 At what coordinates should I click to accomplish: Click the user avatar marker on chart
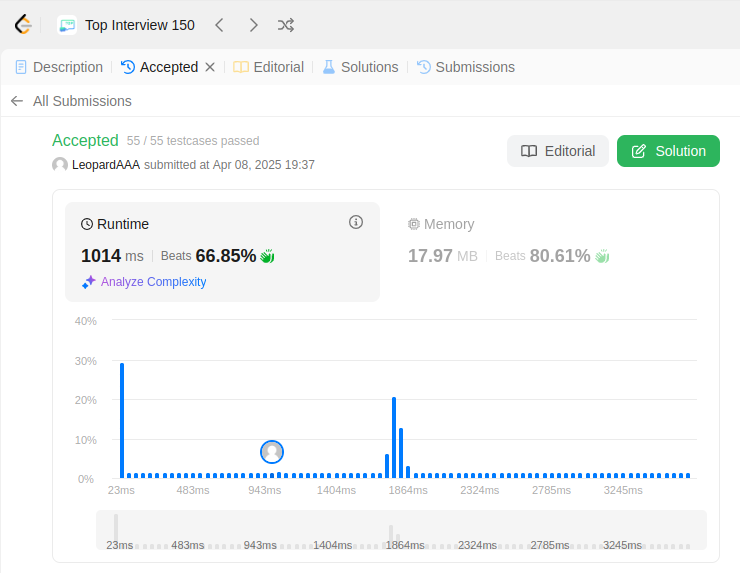[272, 452]
